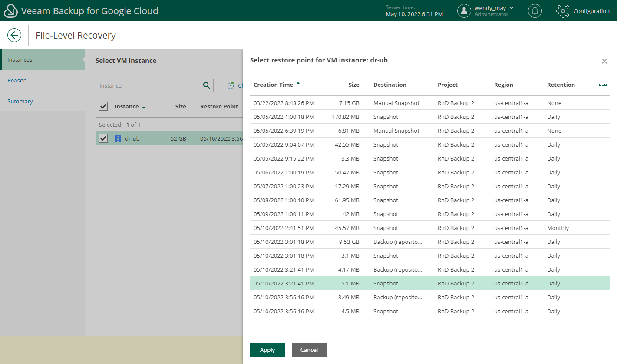Select restore point 05/09/2022 1:00:11 PM
Image resolution: width=617 pixels, height=364 pixels.
[430, 214]
